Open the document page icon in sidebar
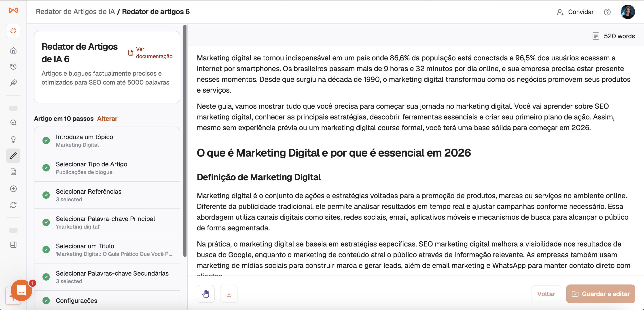Viewport: 644px width, 310px height. [13, 172]
